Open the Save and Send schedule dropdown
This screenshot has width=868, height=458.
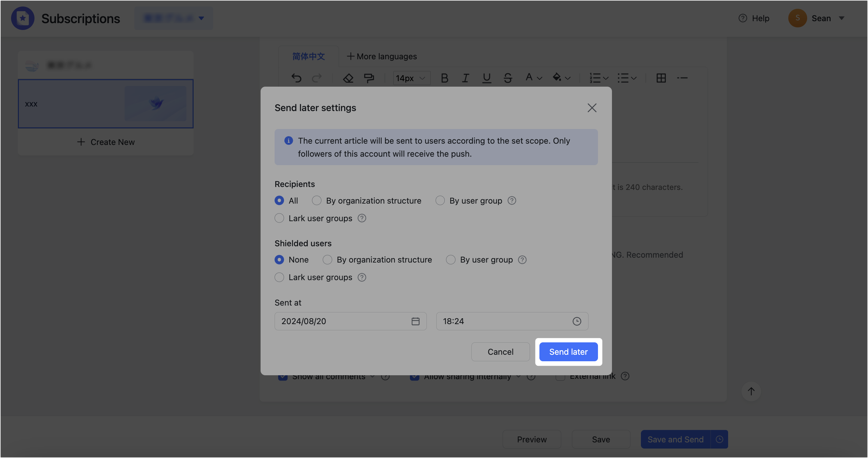[x=719, y=439]
